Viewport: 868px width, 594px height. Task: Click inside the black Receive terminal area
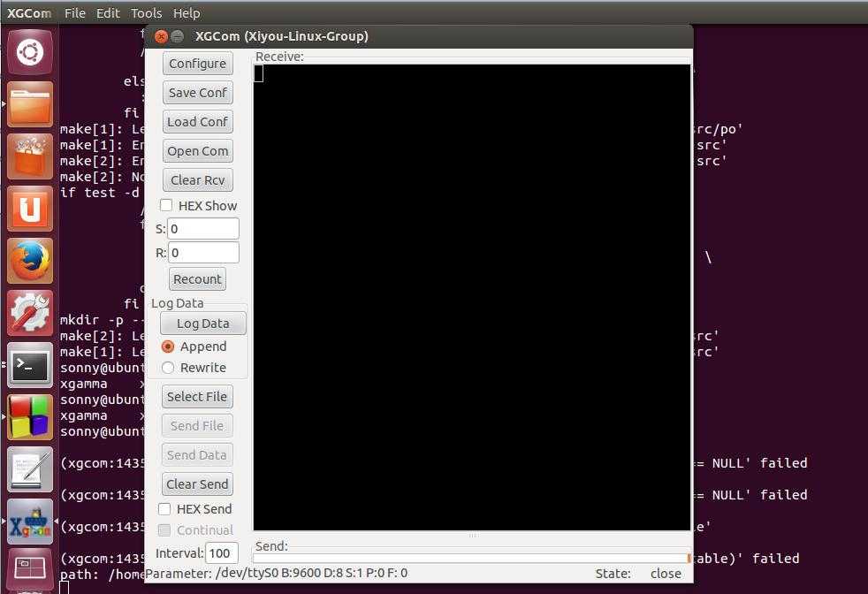(x=472, y=297)
